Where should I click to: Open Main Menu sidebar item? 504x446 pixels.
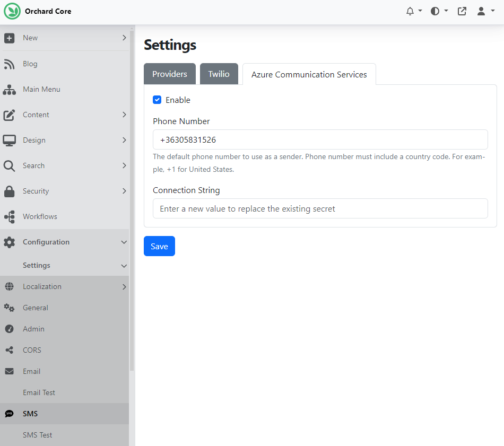tap(65, 89)
